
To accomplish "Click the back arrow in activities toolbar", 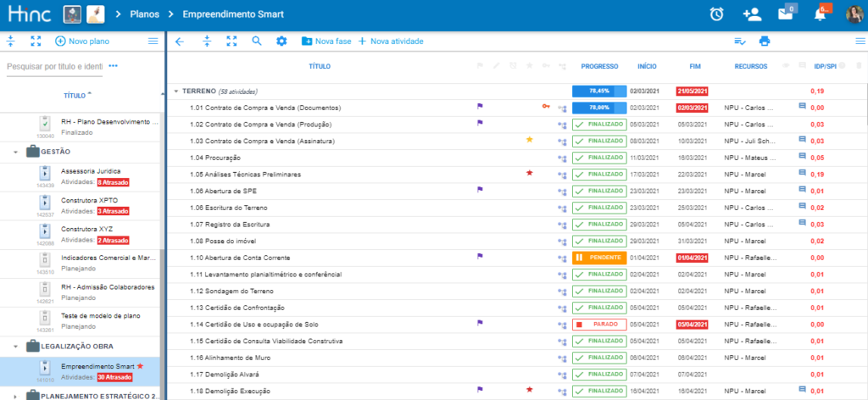I will pos(180,41).
